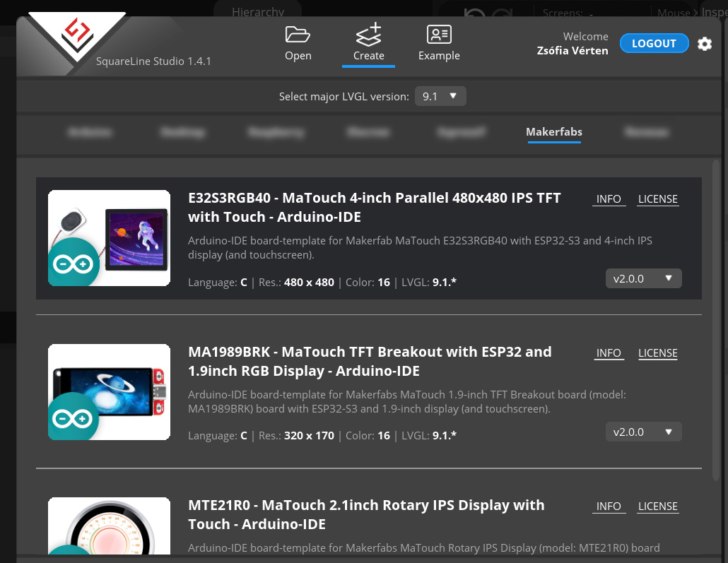The image size is (728, 563).
Task: Click the SquareLine Studio logo
Action: pyautogui.click(x=77, y=37)
